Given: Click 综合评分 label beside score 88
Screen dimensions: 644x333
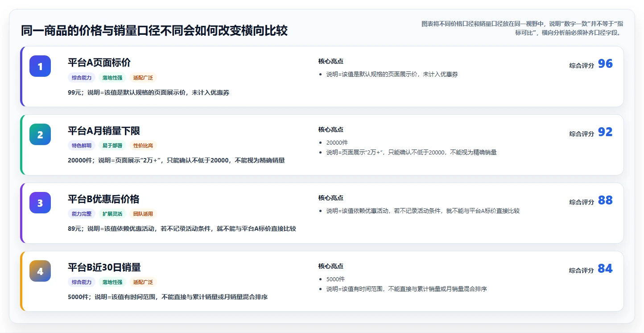Looking at the screenshot, I should [582, 202].
